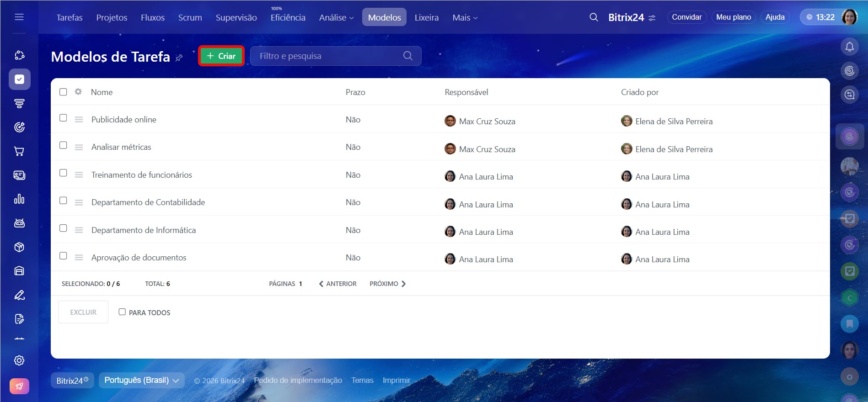Tick the select-all checkbox in header
Screen dimensions: 868x402
pos(63,92)
